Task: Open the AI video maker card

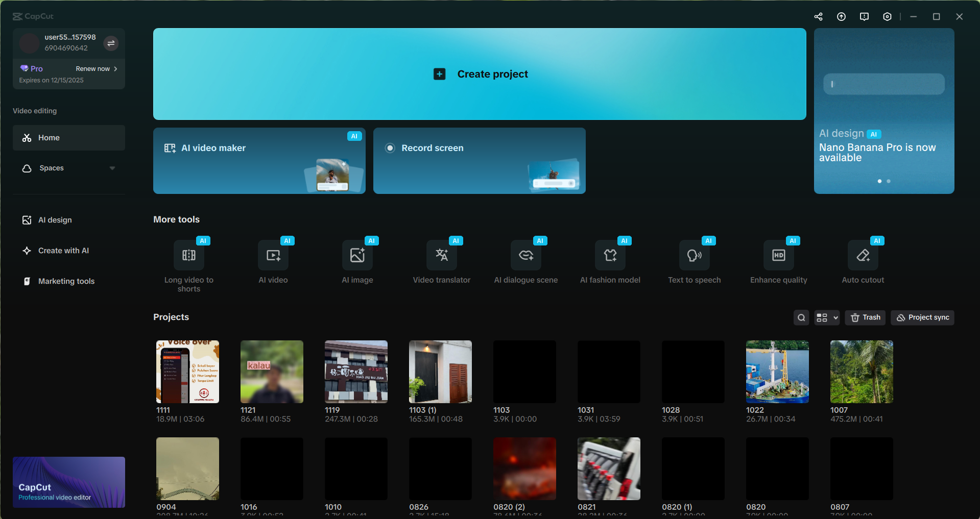Action: 259,161
